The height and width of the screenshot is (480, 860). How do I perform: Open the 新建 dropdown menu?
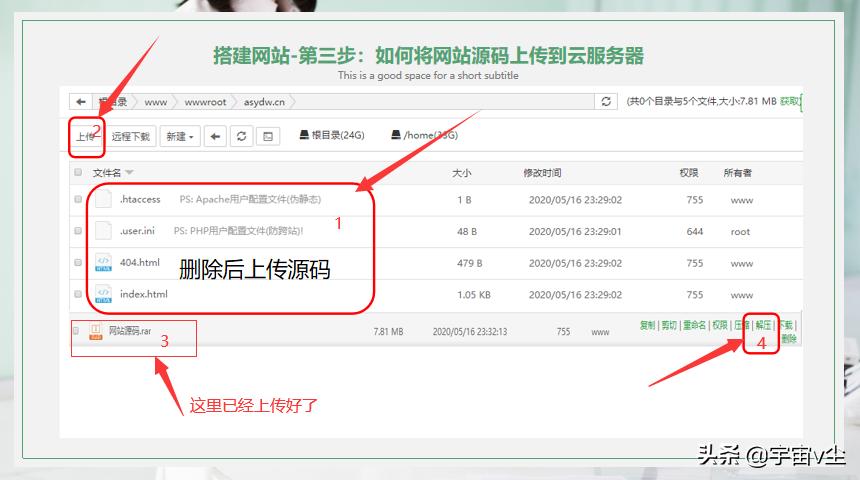coord(180,136)
